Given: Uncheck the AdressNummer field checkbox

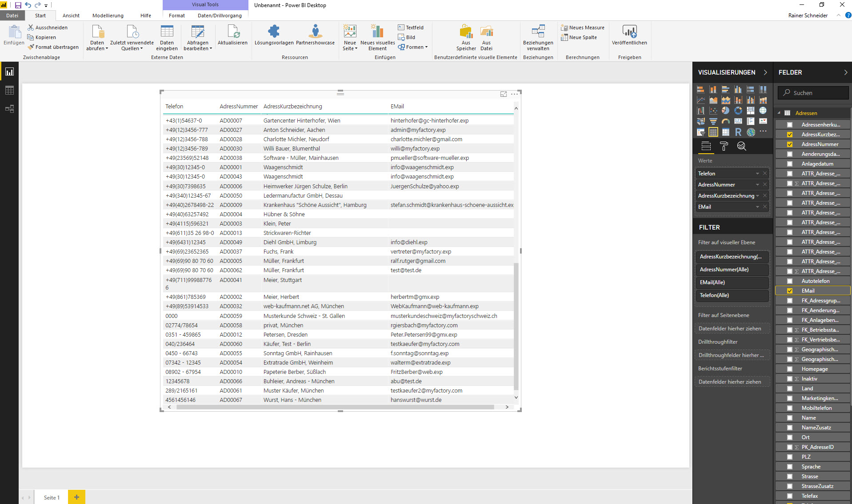Looking at the screenshot, I should point(790,144).
